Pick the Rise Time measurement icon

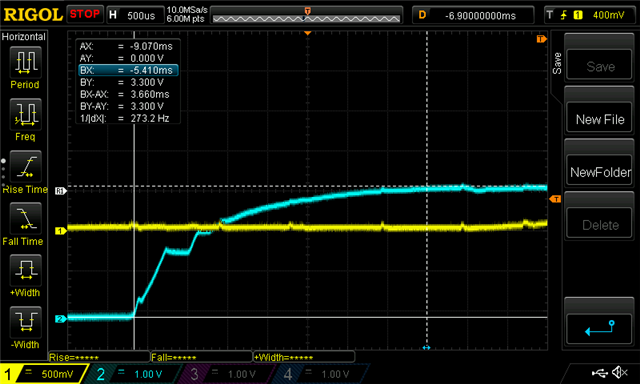[x=25, y=166]
